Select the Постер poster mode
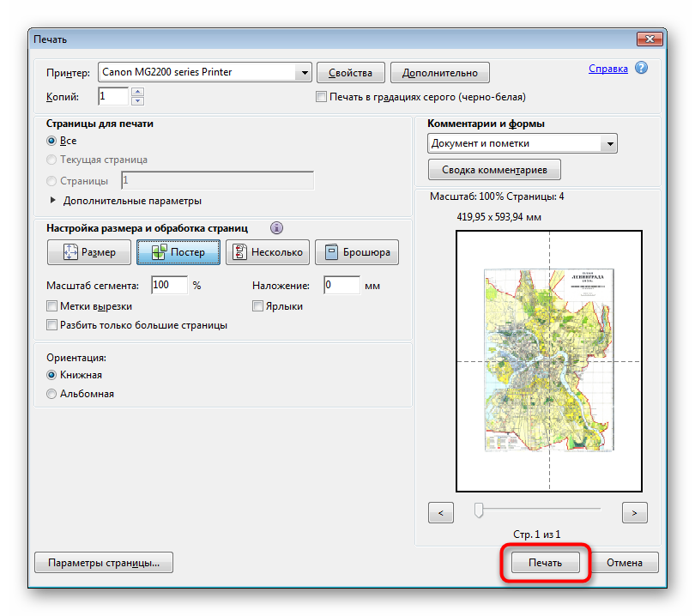Image resolution: width=695 pixels, height=616 pixels. pyautogui.click(x=178, y=252)
